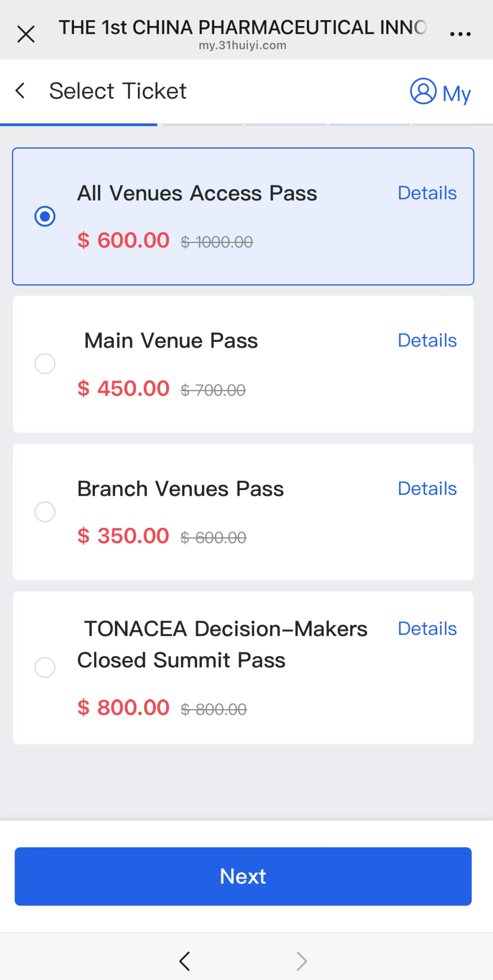Pick the TONACEA Closed Summit Pass radio
The width and height of the screenshot is (493, 980).
[x=45, y=667]
